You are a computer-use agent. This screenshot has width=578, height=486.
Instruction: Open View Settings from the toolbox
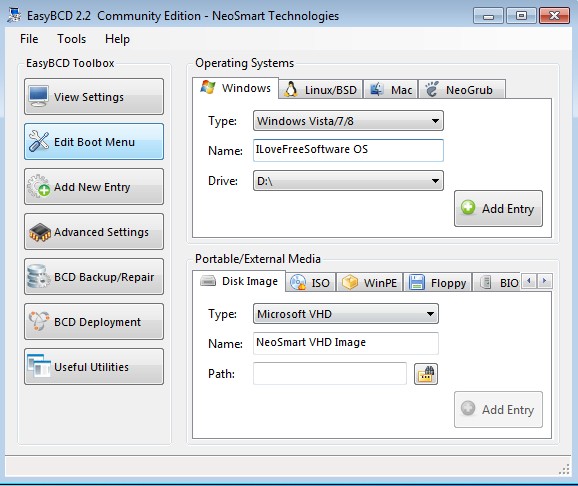coord(94,97)
